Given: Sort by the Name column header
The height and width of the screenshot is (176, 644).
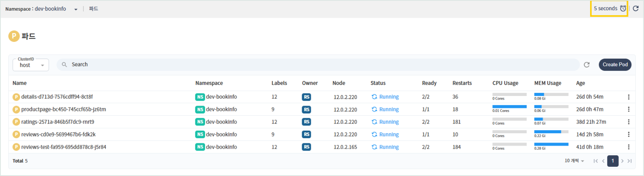Looking at the screenshot, I should (x=19, y=83).
